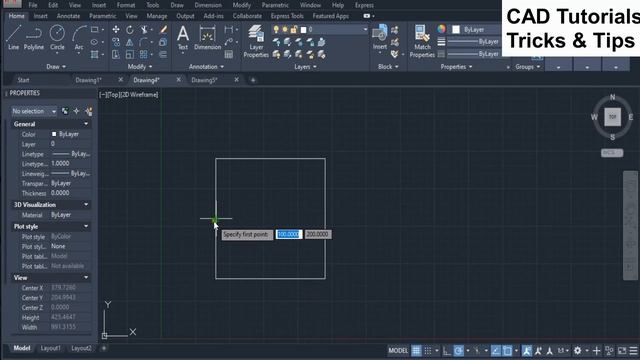Screen dimensions: 640x360
Task: Click the MODEL status bar button
Action: 398,351
